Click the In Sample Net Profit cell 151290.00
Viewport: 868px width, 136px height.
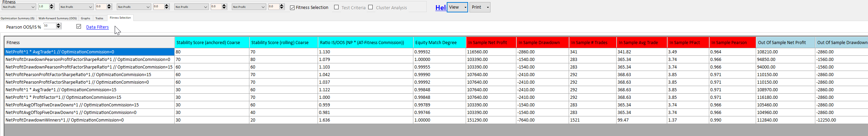coord(491,120)
